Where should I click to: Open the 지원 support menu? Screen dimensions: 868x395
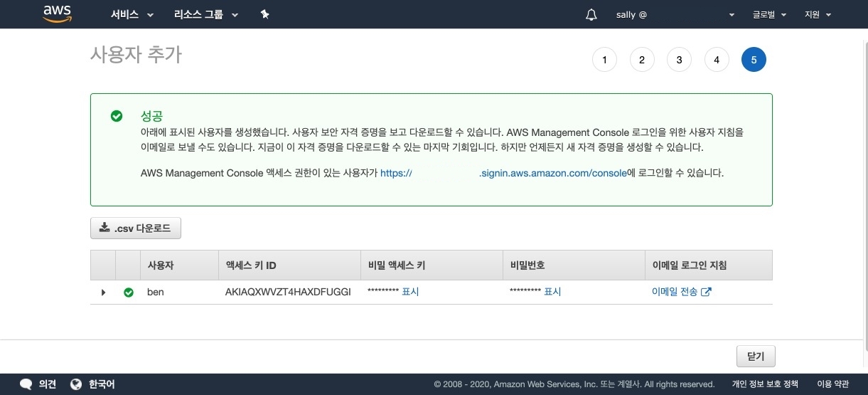pyautogui.click(x=818, y=14)
